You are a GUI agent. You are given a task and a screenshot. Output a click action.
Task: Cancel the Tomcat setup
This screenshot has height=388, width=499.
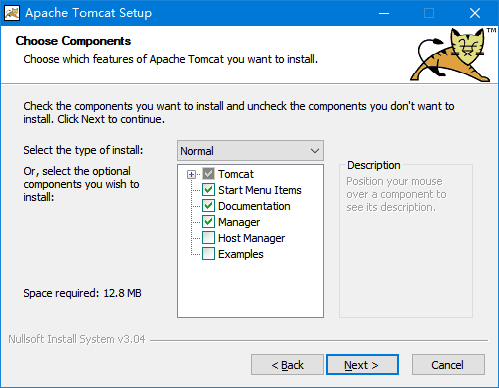[x=448, y=365]
